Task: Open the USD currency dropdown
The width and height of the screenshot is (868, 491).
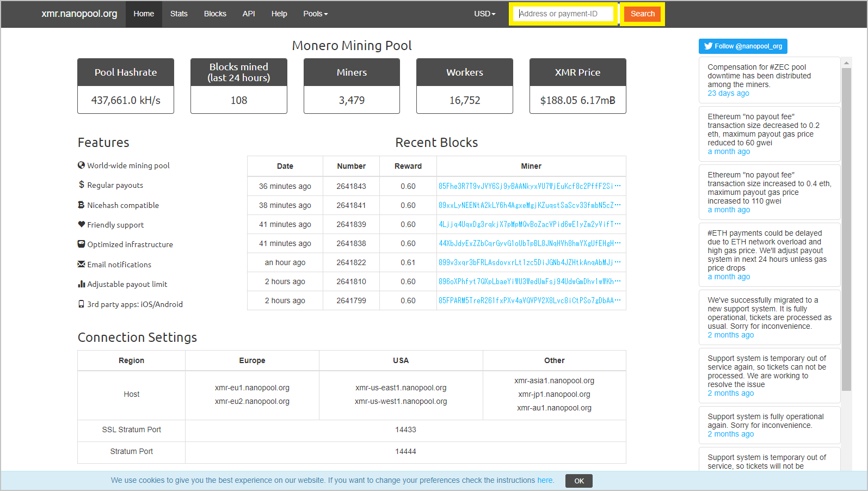Action: tap(485, 14)
